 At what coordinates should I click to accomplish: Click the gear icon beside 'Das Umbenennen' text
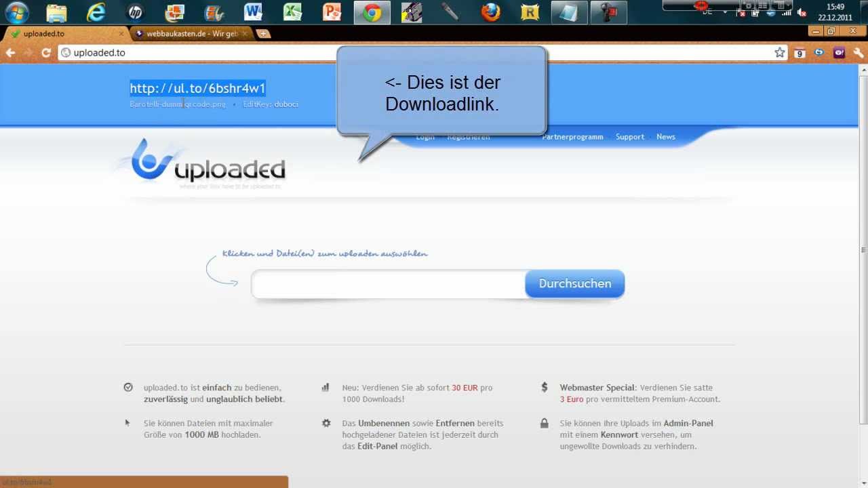pyautogui.click(x=326, y=423)
